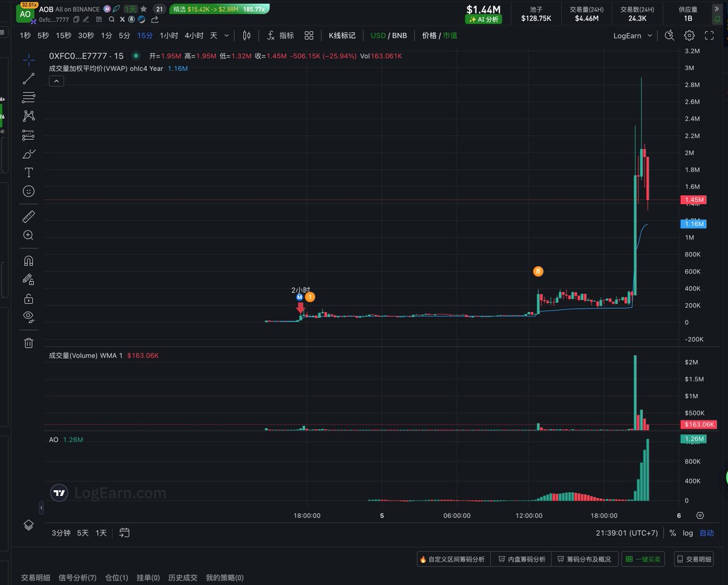Open 21:39:01 (UTC+7) timezone menu
Image resolution: width=728 pixels, height=585 pixels.
point(627,533)
